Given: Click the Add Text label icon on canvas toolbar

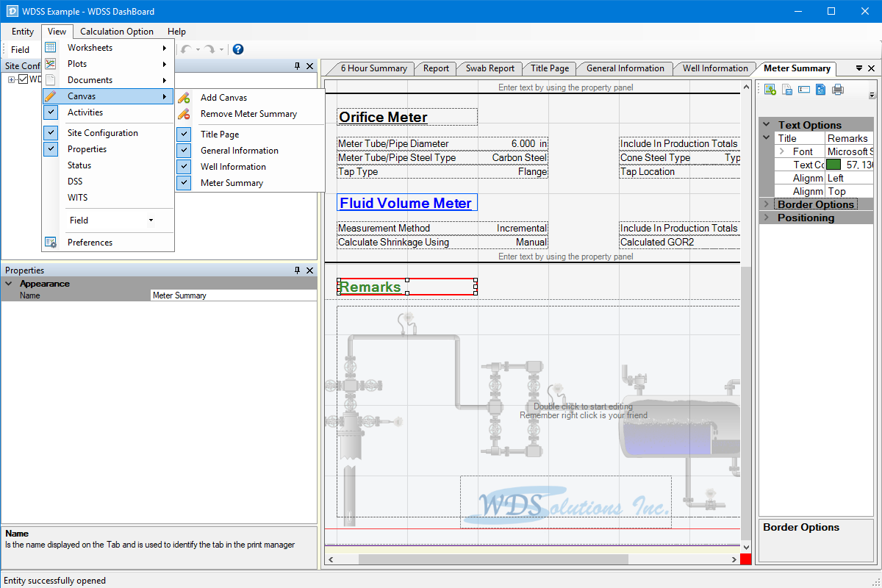Looking at the screenshot, I should pyautogui.click(x=787, y=90).
